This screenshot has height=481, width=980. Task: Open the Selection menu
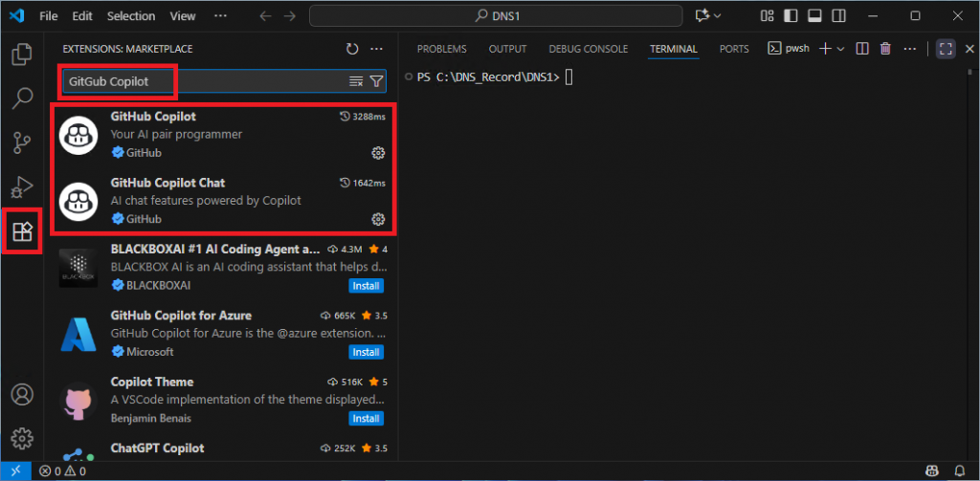(130, 16)
